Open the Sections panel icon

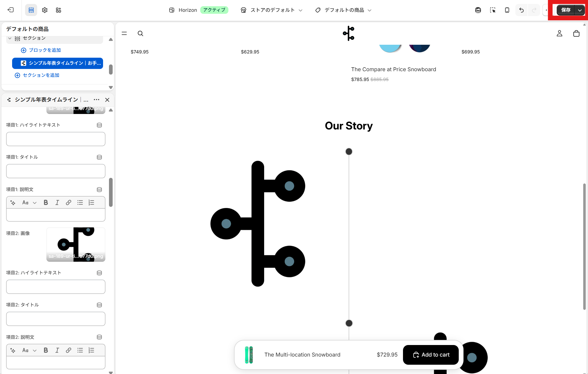click(x=31, y=10)
